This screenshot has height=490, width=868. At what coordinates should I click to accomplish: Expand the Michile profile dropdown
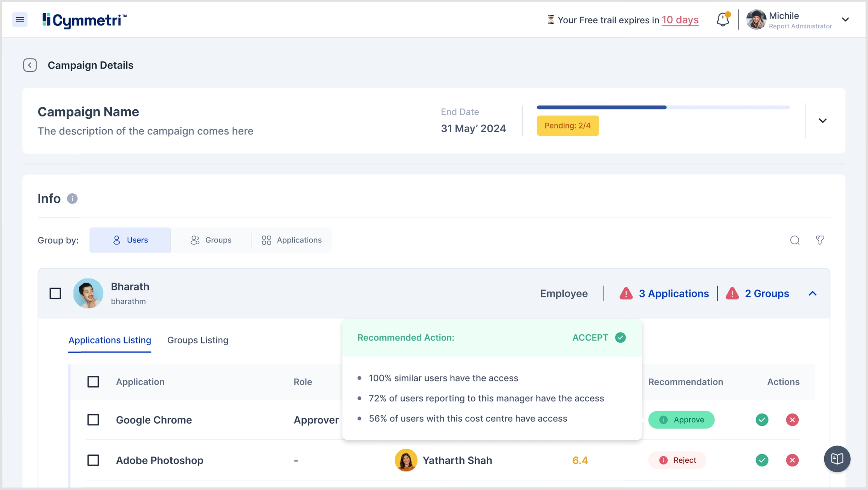pyautogui.click(x=845, y=20)
